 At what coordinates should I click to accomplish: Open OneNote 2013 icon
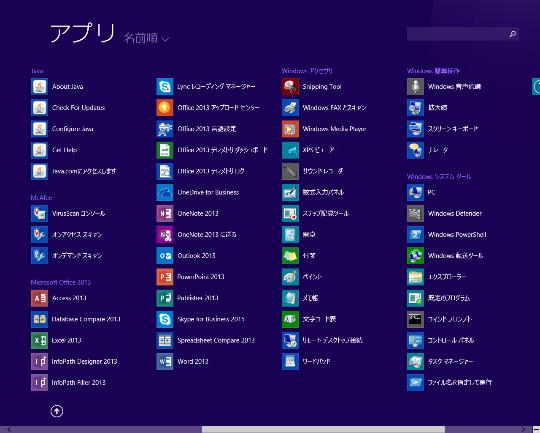click(165, 213)
